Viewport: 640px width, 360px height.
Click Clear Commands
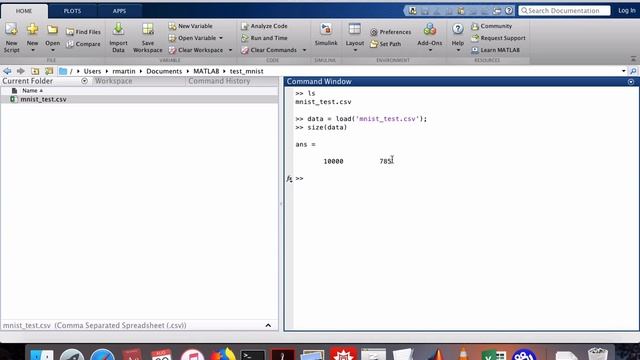coord(269,50)
